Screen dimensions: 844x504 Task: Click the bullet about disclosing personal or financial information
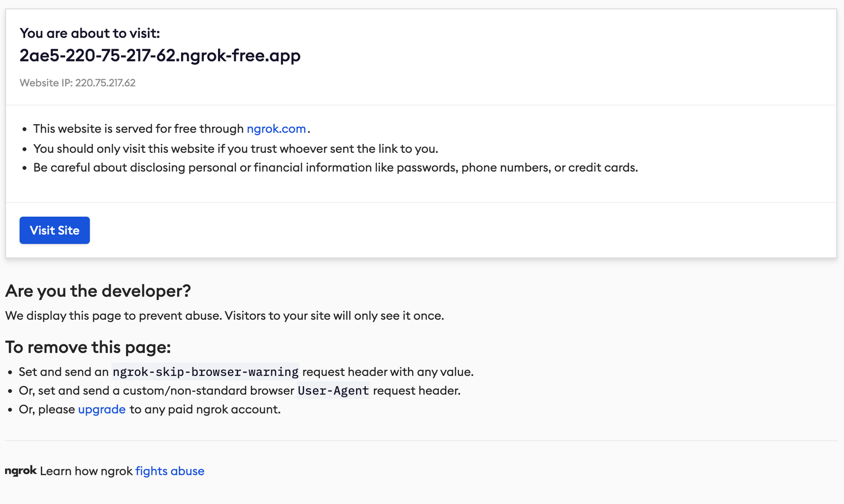[x=335, y=167]
